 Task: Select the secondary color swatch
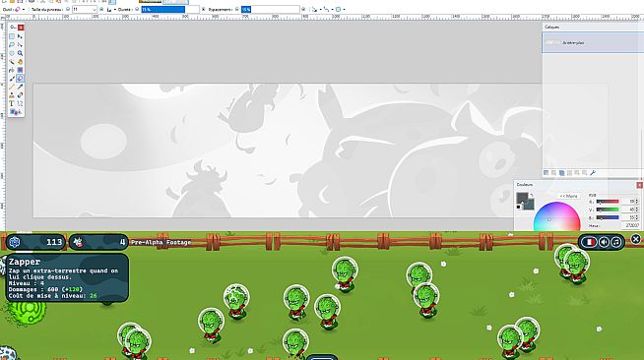point(530,205)
